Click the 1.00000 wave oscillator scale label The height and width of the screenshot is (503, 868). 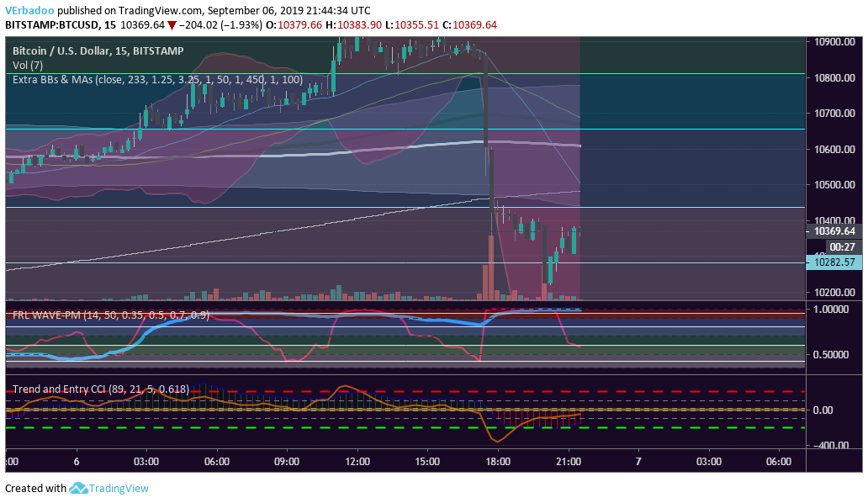[x=830, y=310]
